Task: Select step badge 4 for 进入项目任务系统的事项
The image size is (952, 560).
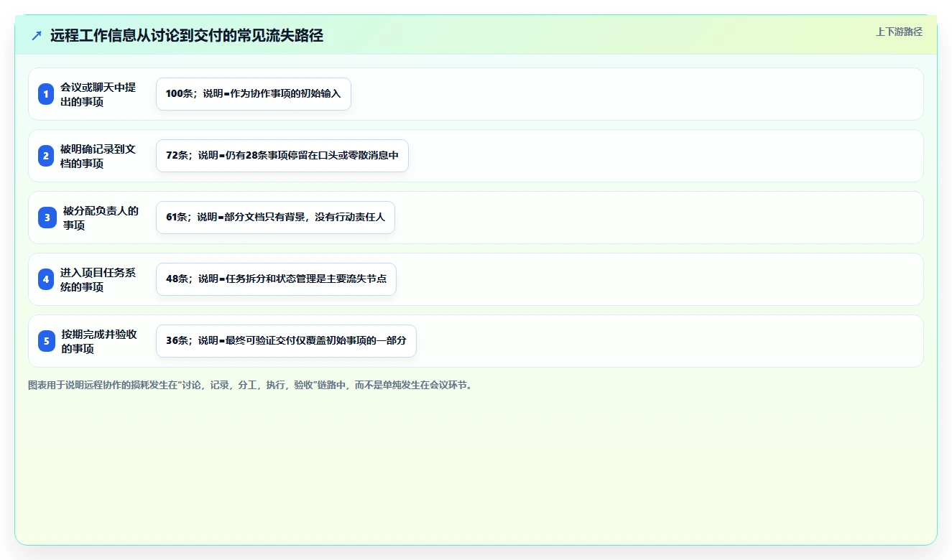Action: click(x=46, y=279)
